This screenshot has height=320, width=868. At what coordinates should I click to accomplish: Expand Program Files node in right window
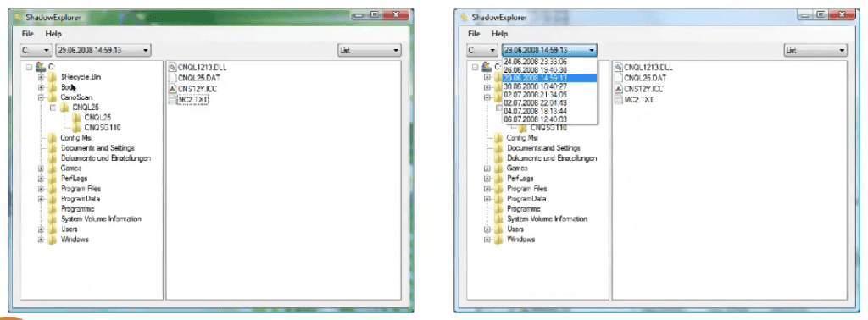pos(487,189)
